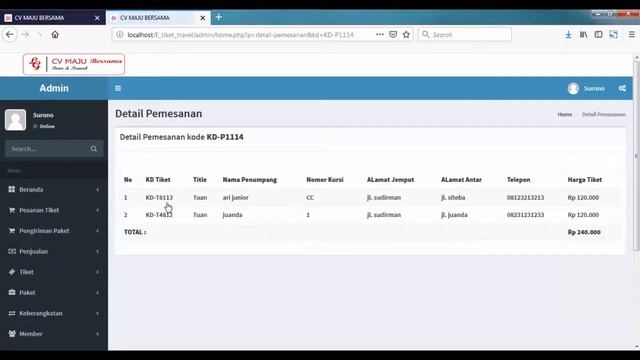Open the Library icon in browser toolbar
The image size is (640, 360).
[x=584, y=35]
